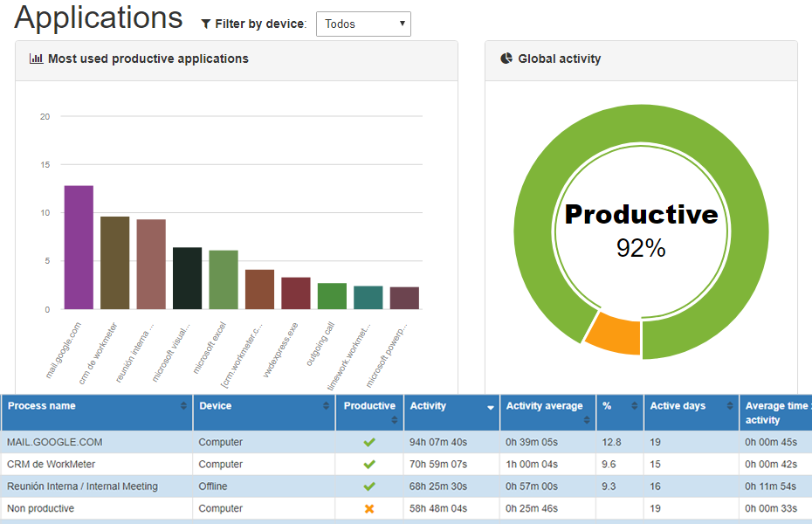Click the orange X for Non productive row
Image resolution: width=812 pixels, height=524 pixels.
point(369,508)
